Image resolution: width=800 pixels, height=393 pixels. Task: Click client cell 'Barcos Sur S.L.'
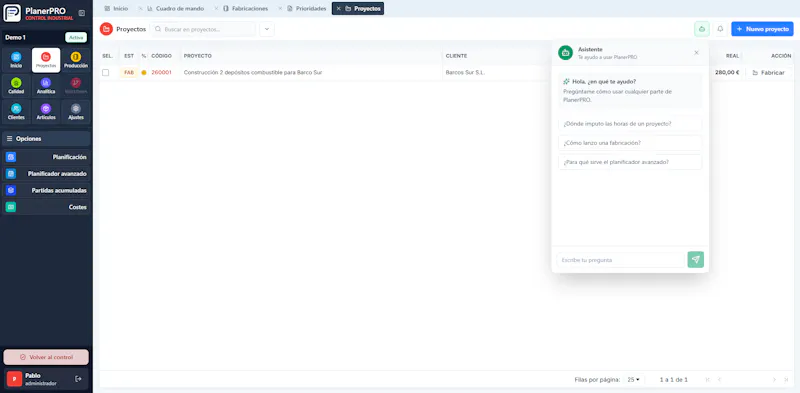465,72
